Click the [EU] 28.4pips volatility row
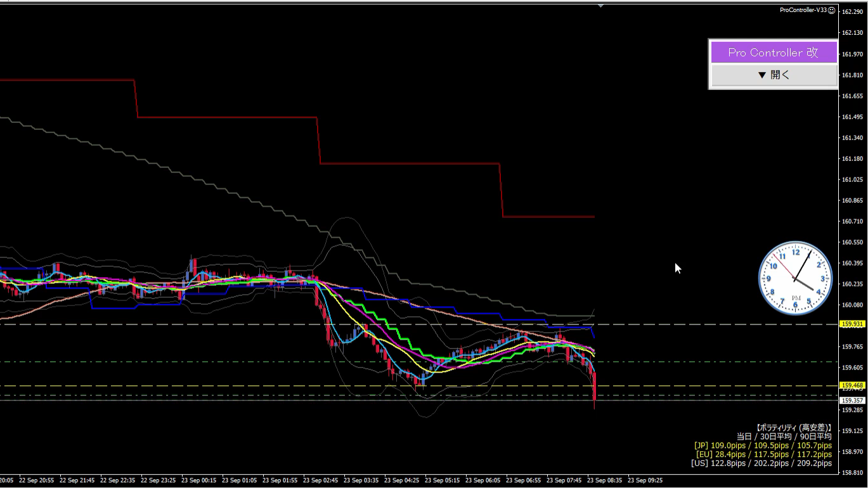Screen dimensions: 868x488 764,454
